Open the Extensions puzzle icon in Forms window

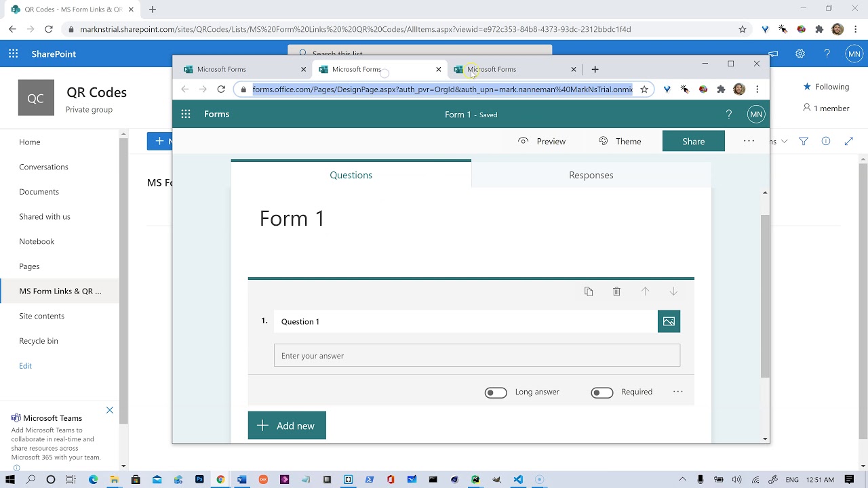(x=721, y=89)
